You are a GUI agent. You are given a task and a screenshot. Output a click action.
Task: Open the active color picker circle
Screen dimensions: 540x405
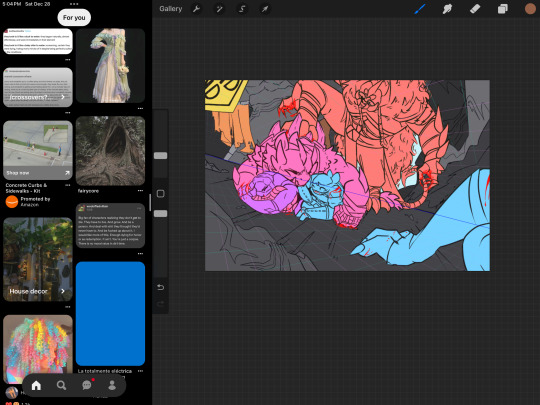530,9
